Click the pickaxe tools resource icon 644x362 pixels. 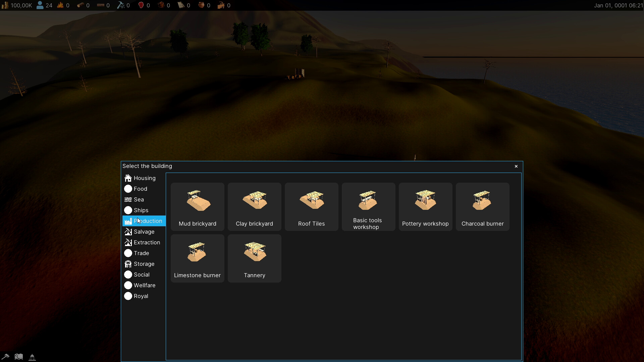tap(121, 5)
